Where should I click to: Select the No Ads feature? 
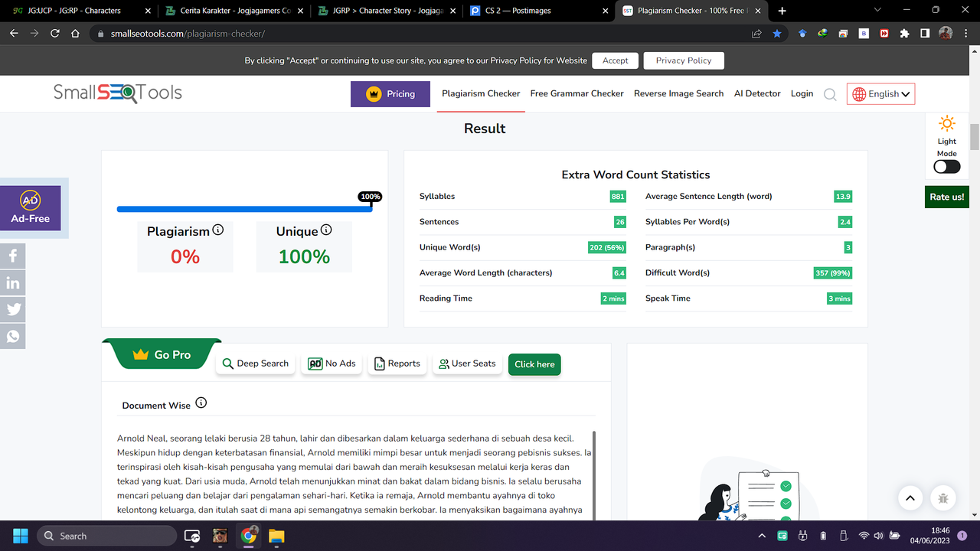click(332, 364)
